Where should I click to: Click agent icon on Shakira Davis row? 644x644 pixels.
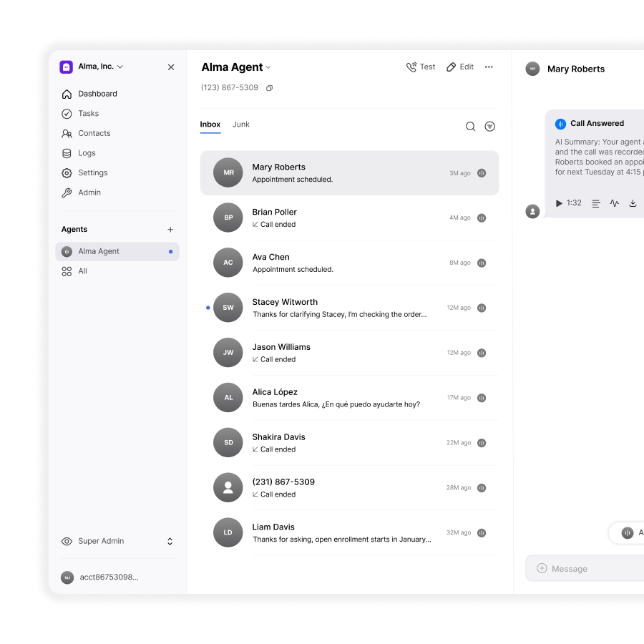482,443
